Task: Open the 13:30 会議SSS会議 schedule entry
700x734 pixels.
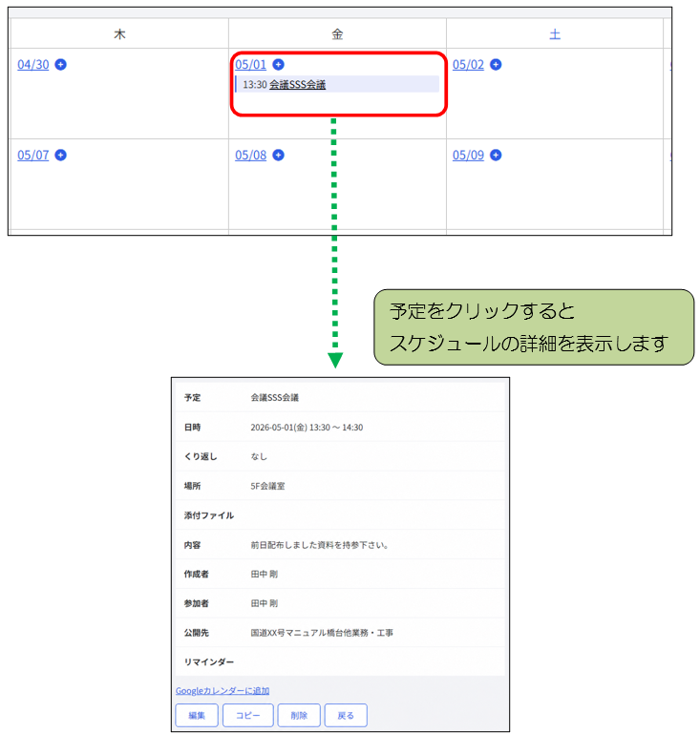Action: pyautogui.click(x=297, y=85)
